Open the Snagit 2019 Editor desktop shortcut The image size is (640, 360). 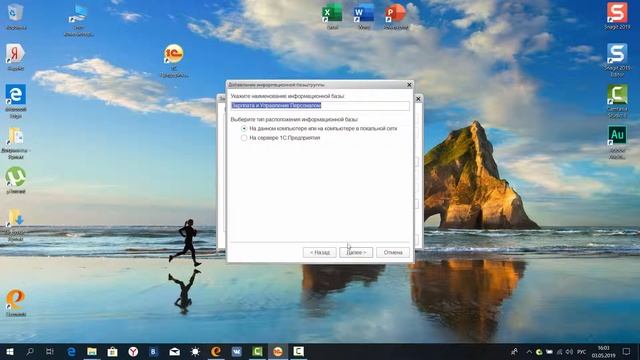tap(617, 60)
